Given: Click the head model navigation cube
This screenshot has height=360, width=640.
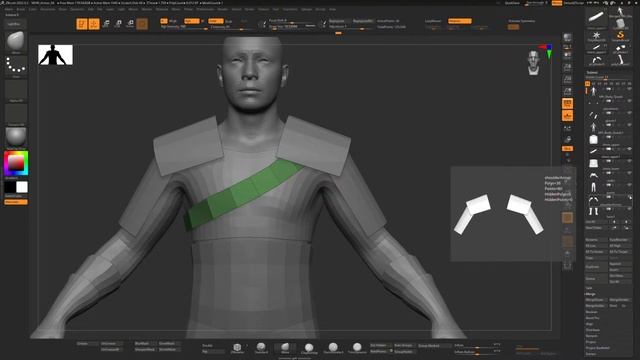Looking at the screenshot, I should pyautogui.click(x=533, y=63).
